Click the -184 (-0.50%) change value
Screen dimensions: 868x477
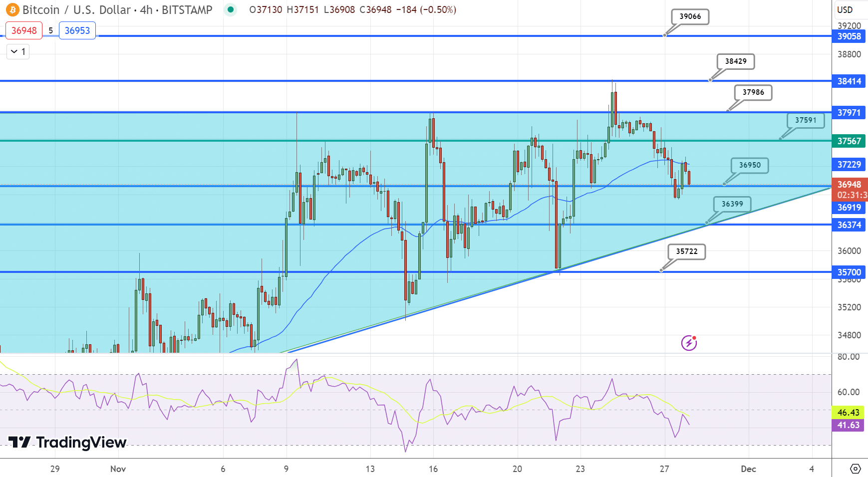426,9
